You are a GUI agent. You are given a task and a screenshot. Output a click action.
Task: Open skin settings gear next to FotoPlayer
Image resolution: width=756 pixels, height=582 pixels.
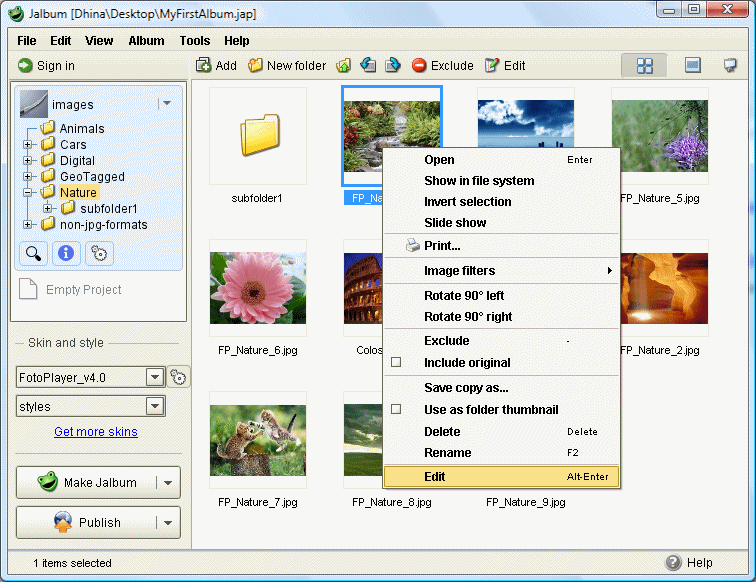pos(178,377)
